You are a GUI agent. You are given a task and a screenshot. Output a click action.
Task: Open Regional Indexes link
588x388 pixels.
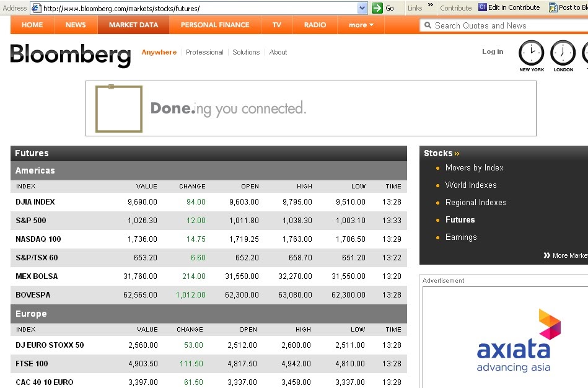point(475,203)
